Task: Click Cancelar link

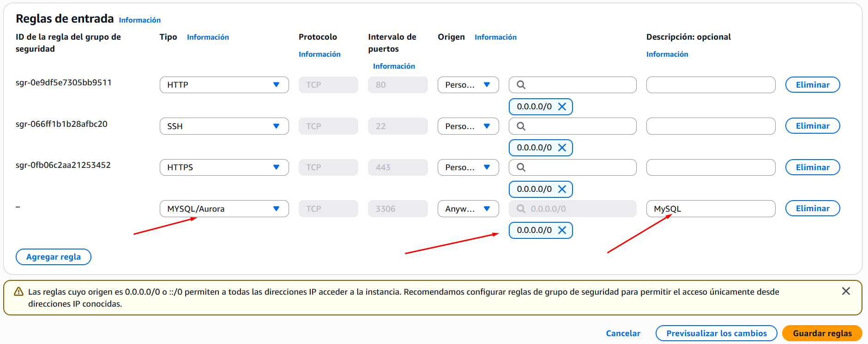Action: 623,333
